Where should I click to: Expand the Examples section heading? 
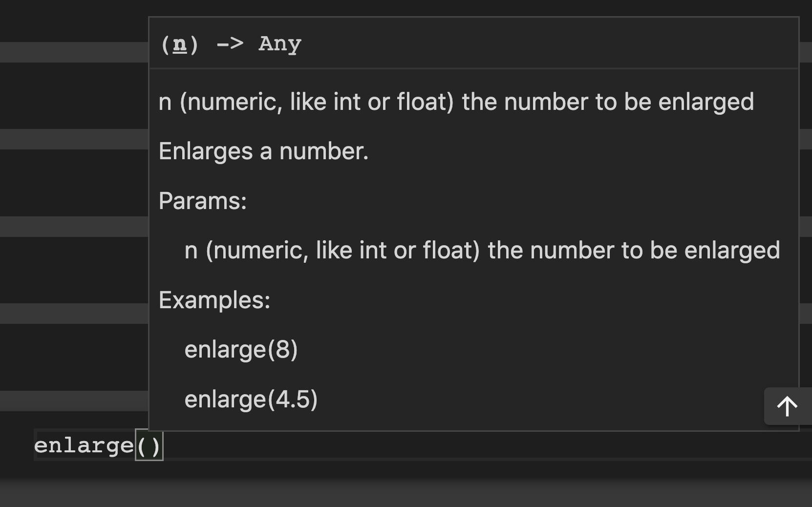pyautogui.click(x=214, y=299)
